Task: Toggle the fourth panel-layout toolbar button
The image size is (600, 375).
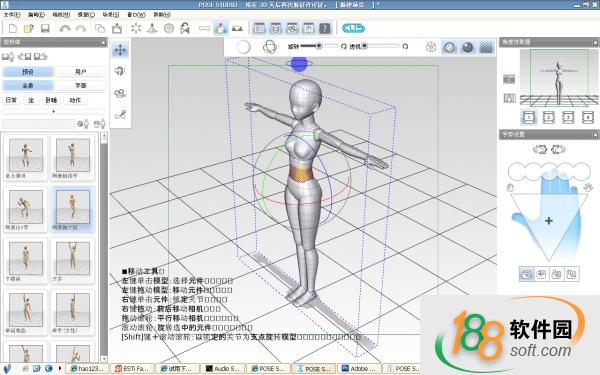Action: point(308,28)
